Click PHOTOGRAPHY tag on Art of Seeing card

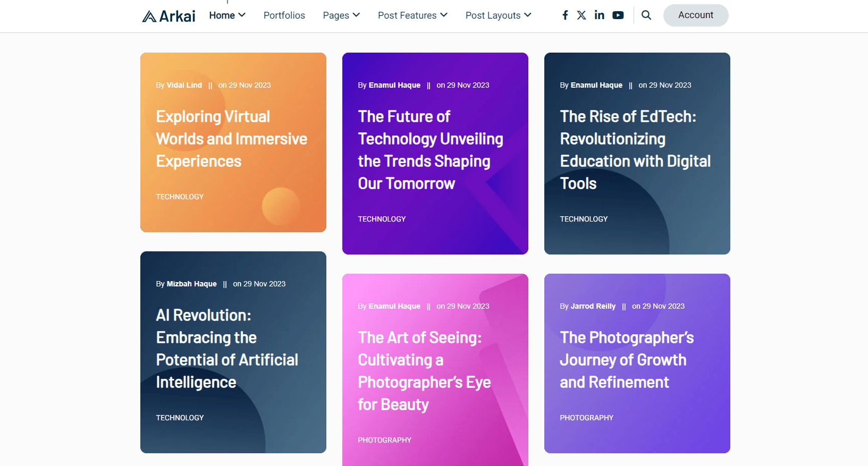[384, 440]
